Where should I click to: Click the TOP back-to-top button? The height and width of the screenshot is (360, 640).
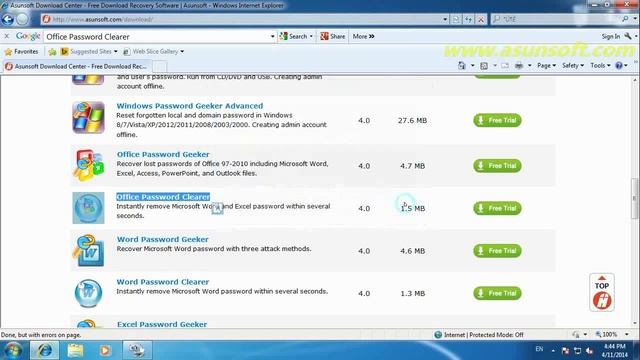(x=602, y=293)
